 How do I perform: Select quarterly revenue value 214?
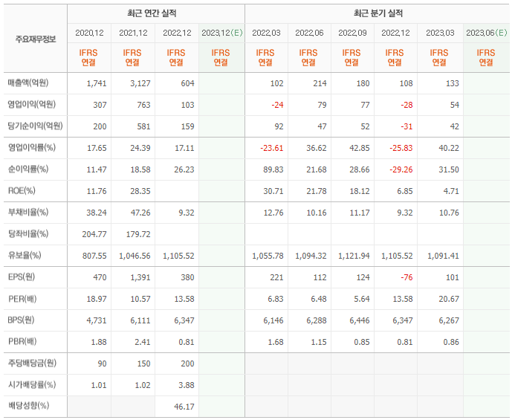[320, 83]
